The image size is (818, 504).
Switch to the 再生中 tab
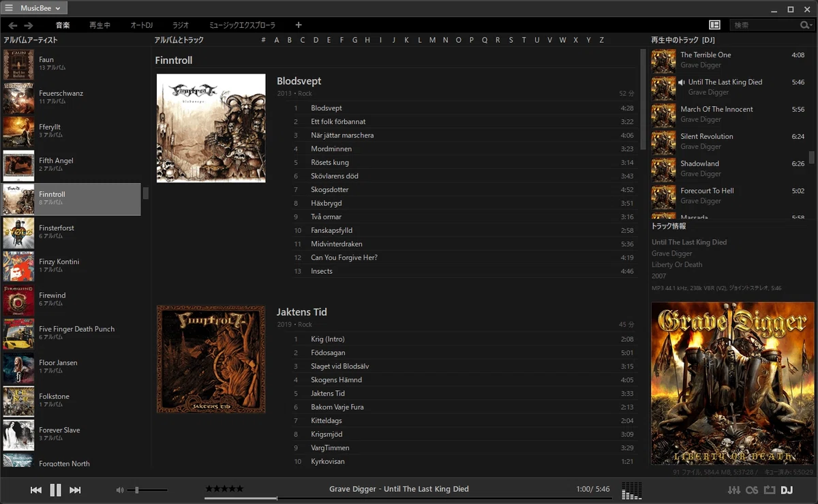click(x=100, y=25)
